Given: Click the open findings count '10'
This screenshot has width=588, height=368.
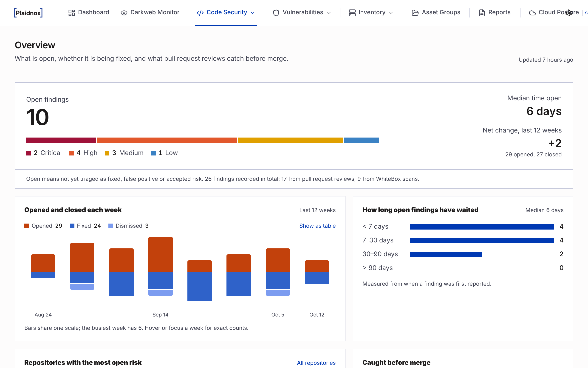Looking at the screenshot, I should [x=37, y=117].
